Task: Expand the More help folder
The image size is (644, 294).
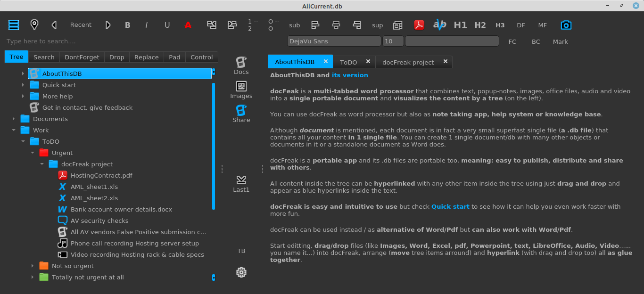Action: (23, 96)
